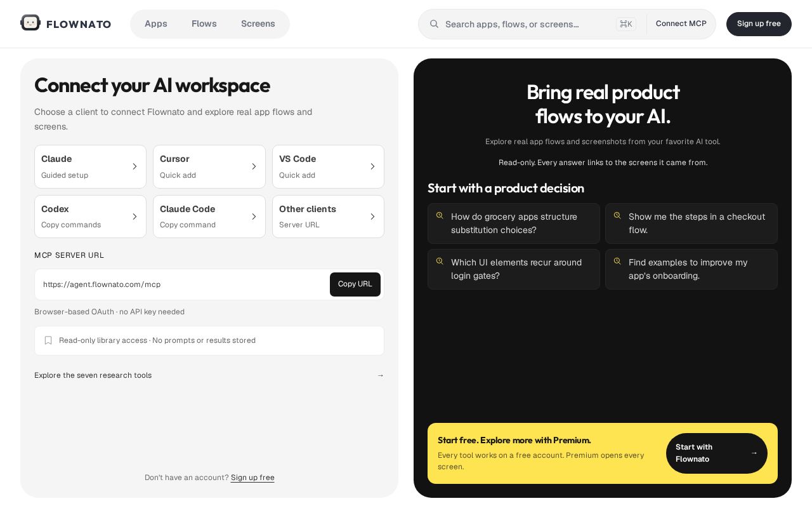Click the ⌘K shortcut badge
This screenshot has width=812, height=508.
[x=626, y=24]
